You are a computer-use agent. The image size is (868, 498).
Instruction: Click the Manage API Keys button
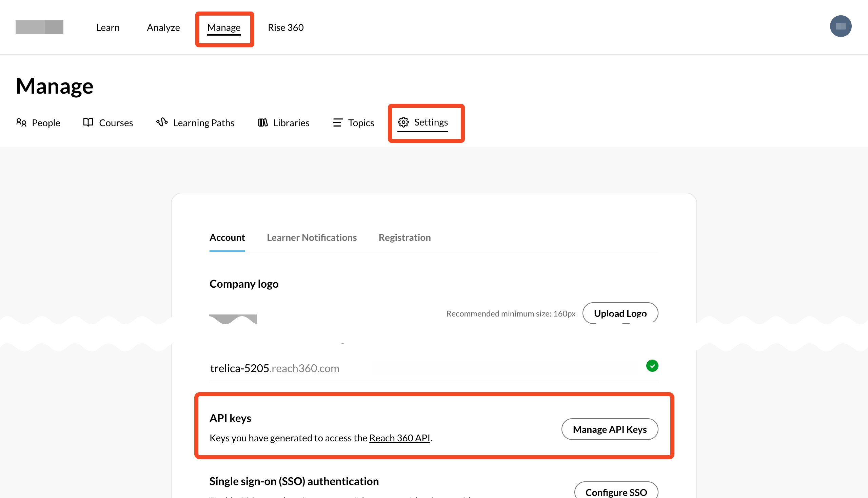(x=610, y=429)
